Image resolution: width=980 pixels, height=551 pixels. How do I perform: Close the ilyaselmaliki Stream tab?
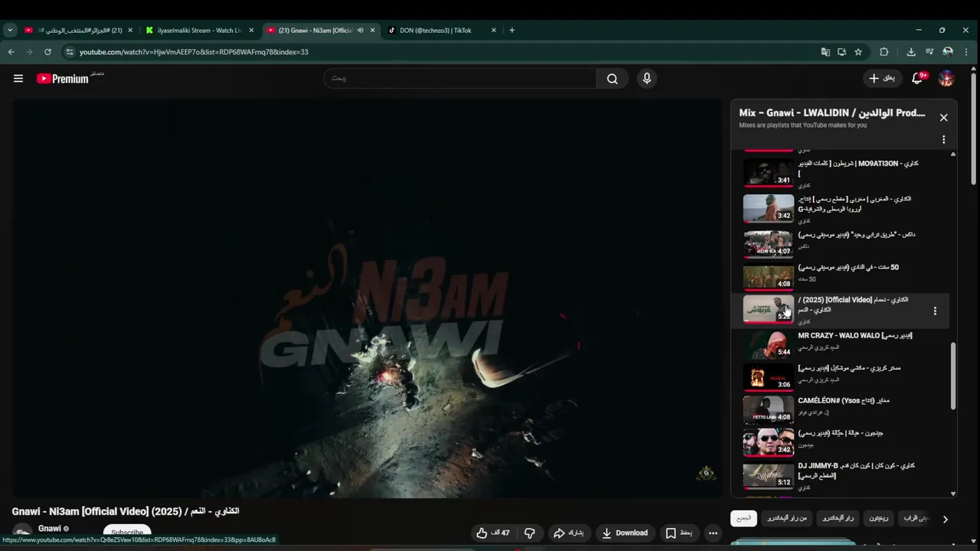click(x=251, y=31)
